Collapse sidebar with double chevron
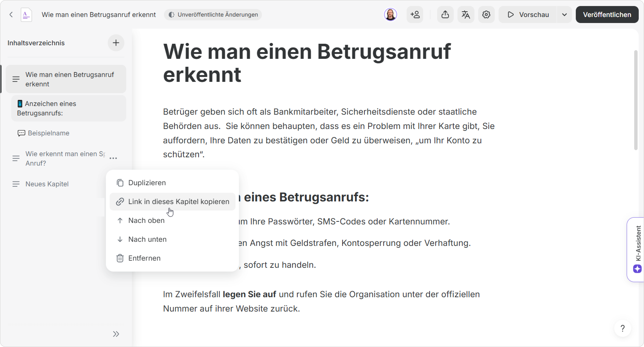This screenshot has width=644, height=347. (116, 334)
